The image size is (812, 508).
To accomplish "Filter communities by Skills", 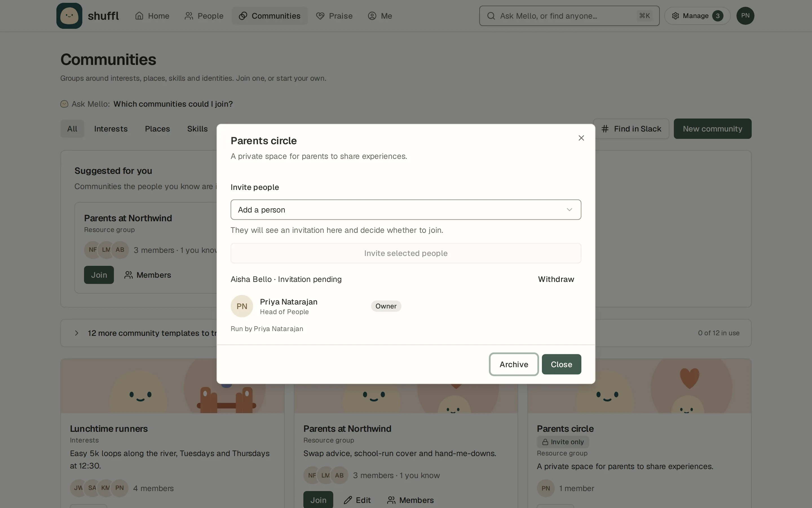I will (x=197, y=129).
